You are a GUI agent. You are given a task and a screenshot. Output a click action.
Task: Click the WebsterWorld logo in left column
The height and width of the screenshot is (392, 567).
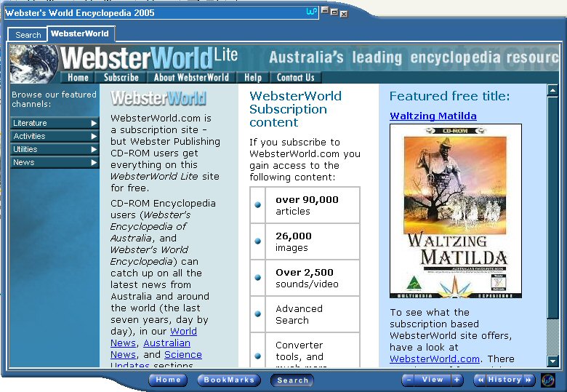pyautogui.click(x=158, y=98)
